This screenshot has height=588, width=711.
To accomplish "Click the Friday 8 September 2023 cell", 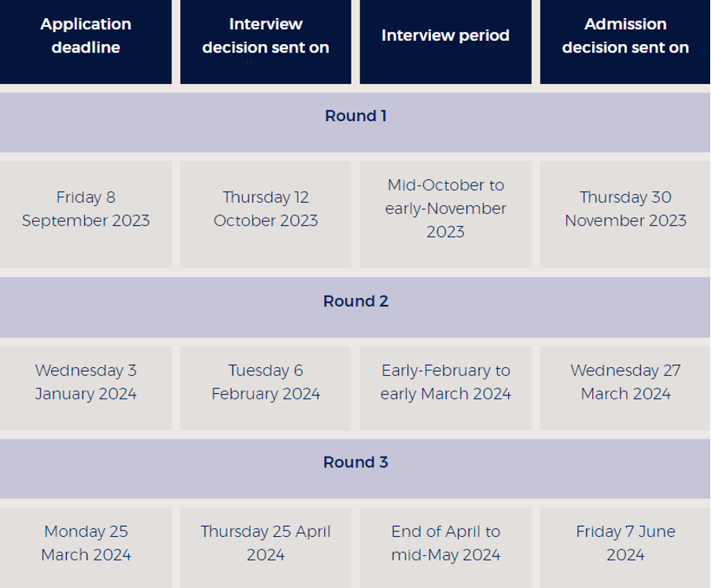I will pos(86,209).
